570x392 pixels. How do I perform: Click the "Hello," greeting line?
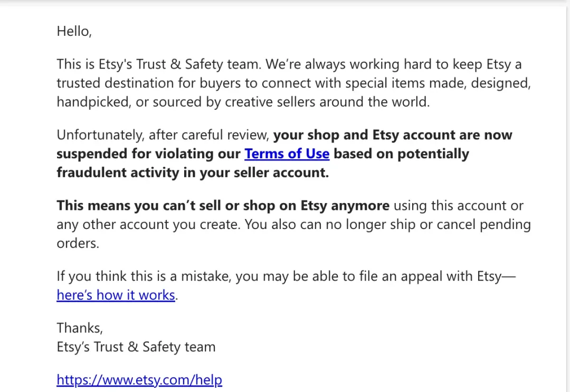point(74,31)
